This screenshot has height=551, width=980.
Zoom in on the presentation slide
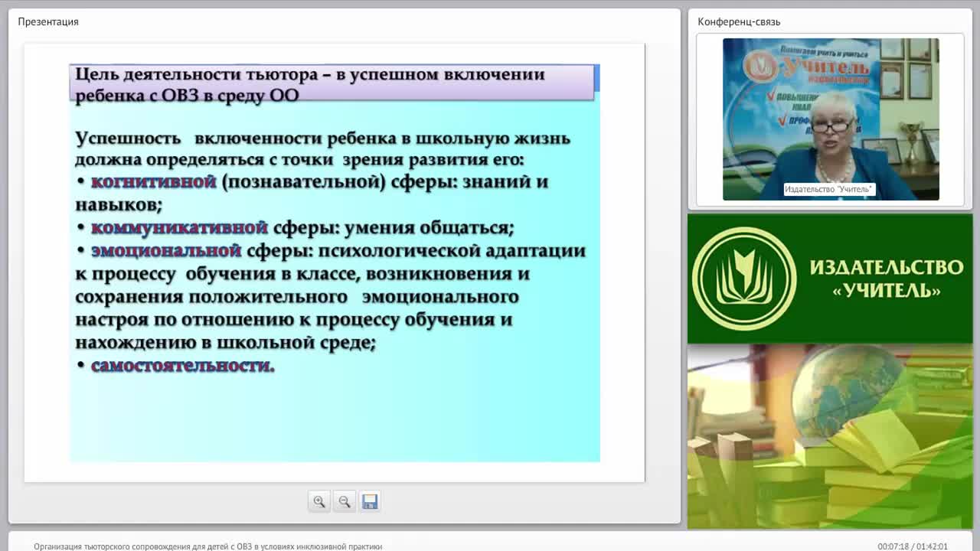point(319,501)
